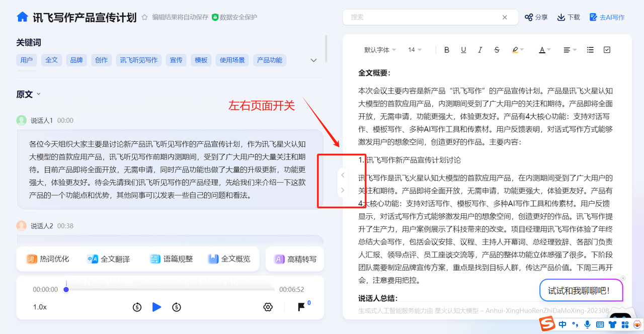Open the 默认字体 font dropdown
The image size is (644, 334).
point(380,50)
